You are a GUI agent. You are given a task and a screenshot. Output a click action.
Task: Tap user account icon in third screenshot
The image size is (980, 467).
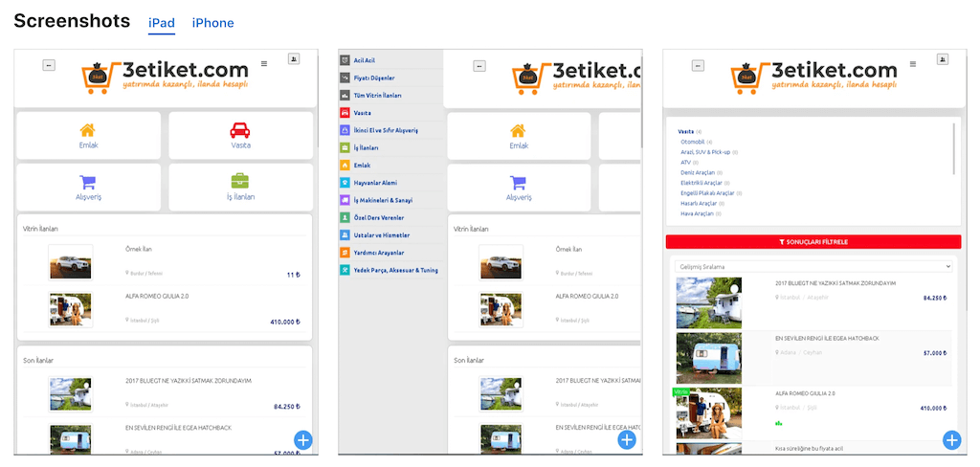tap(943, 59)
